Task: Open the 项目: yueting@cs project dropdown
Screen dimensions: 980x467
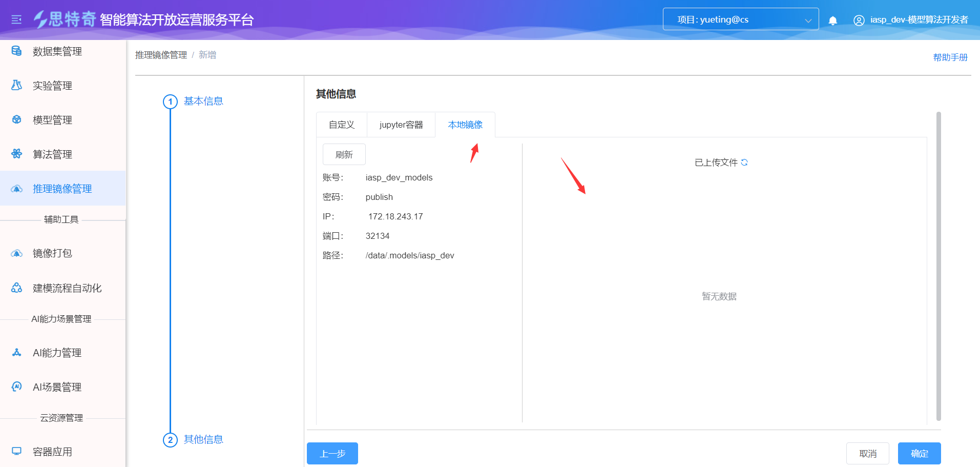Action: 740,19
